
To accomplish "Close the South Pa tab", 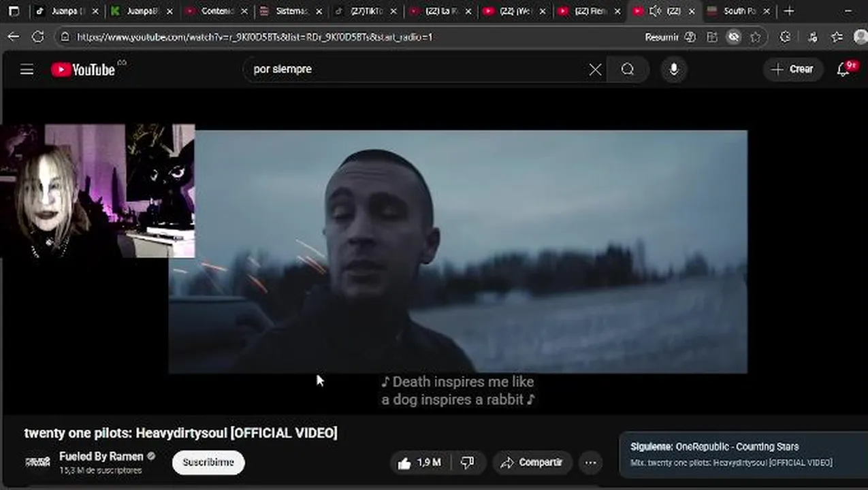I will 766,11.
